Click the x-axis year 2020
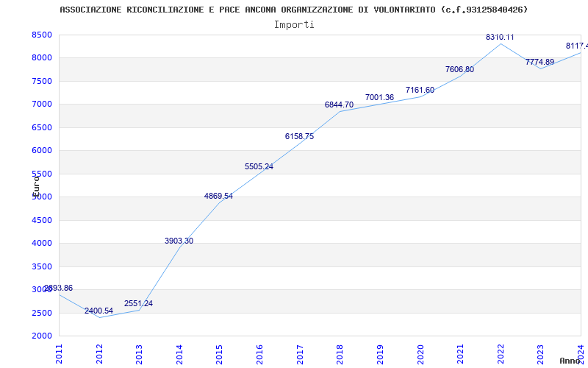The image size is (588, 368). (x=420, y=354)
